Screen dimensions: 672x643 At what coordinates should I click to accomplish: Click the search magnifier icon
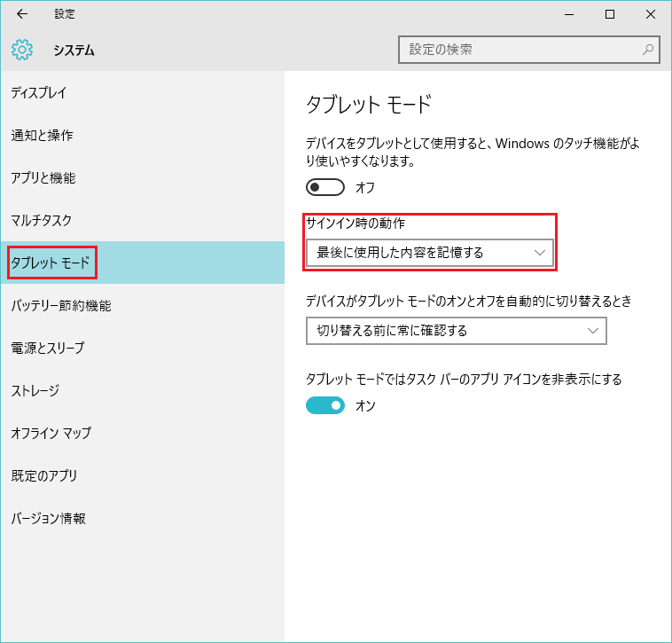coord(648,50)
